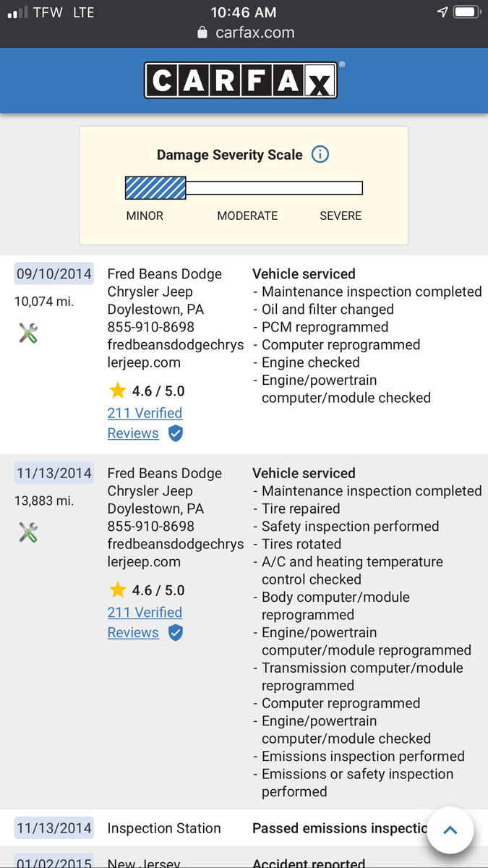Click gold star rating in 11/13/2014 record
Image resolution: width=488 pixels, height=868 pixels.
coord(117,590)
